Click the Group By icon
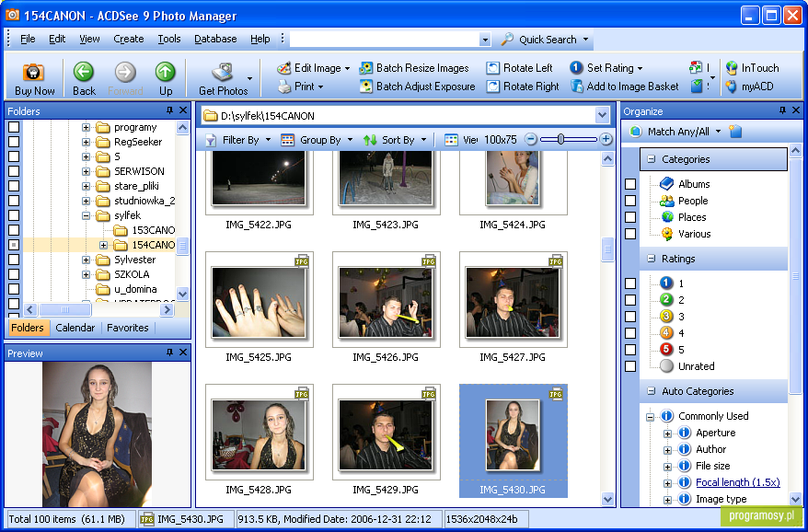Viewport: 808px width, 532px height. [287, 140]
